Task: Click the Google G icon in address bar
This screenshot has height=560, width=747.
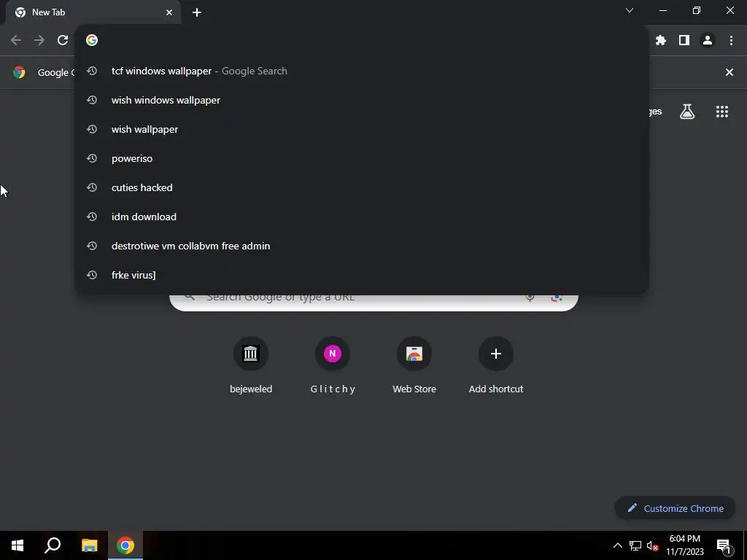Action: click(92, 40)
